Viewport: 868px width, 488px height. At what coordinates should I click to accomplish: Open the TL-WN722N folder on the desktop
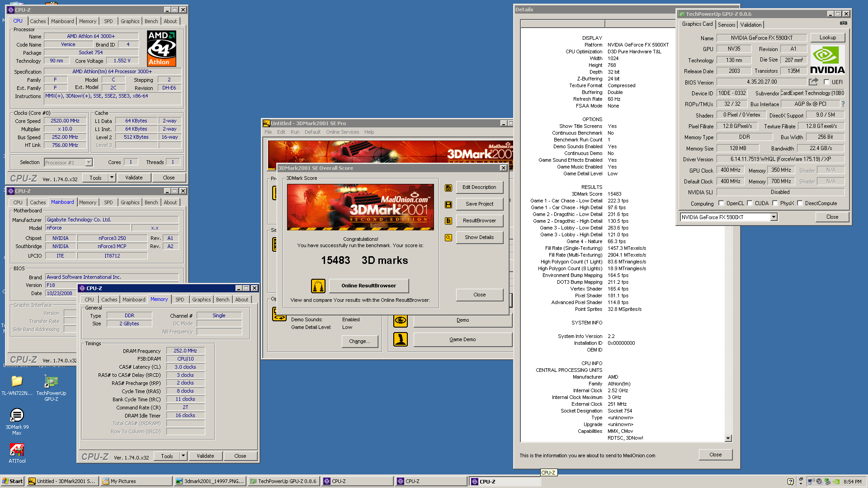pos(17,385)
